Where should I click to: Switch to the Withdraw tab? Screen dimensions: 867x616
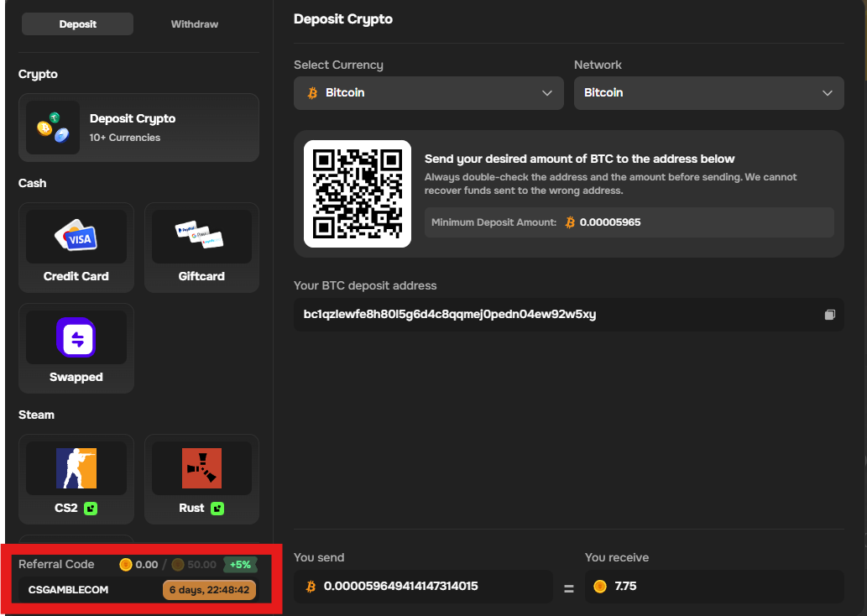click(194, 23)
